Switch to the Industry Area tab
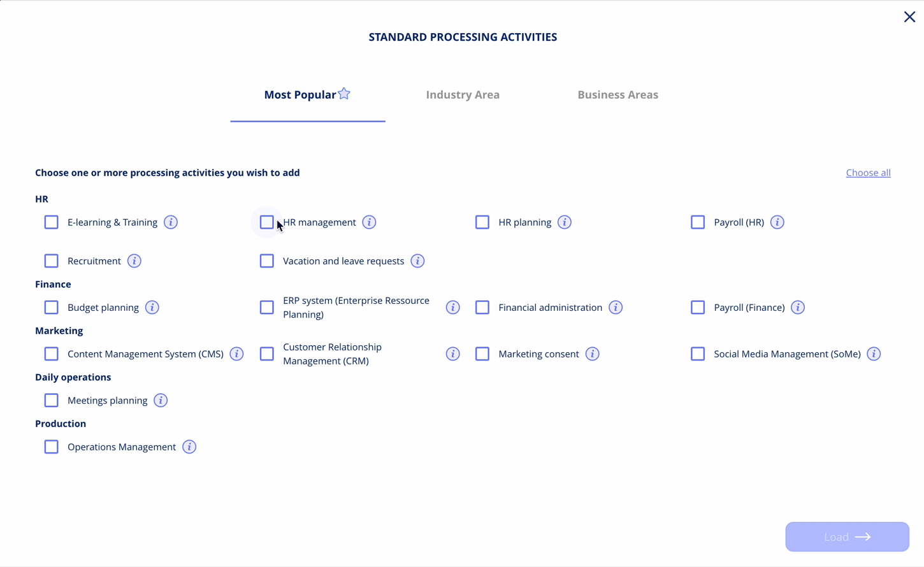The height and width of the screenshot is (567, 924). click(463, 94)
